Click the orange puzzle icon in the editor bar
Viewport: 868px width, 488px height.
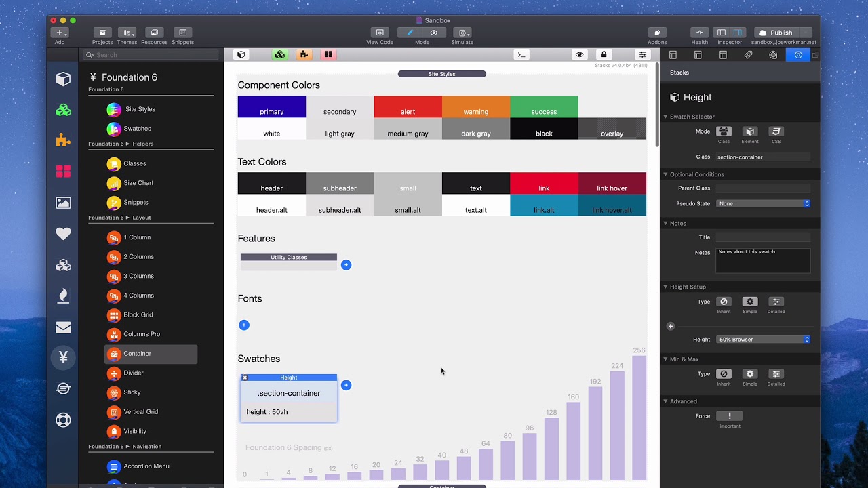click(304, 54)
